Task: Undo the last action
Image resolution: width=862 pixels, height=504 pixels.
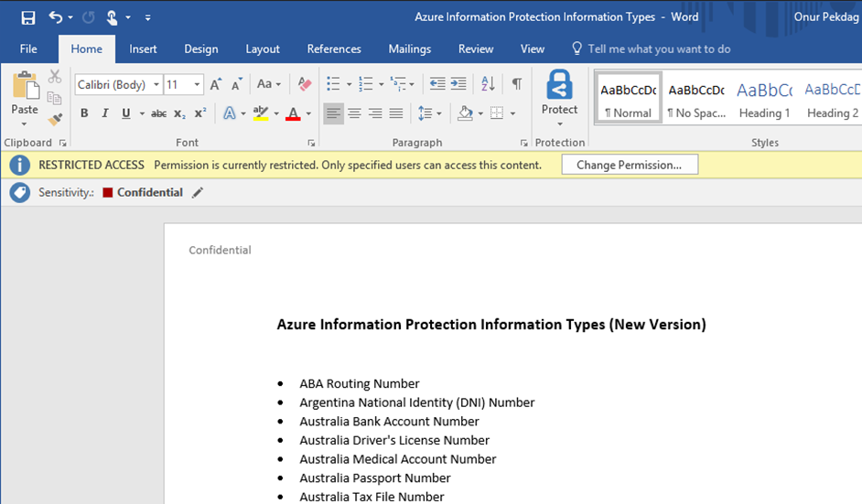Action: click(x=56, y=17)
